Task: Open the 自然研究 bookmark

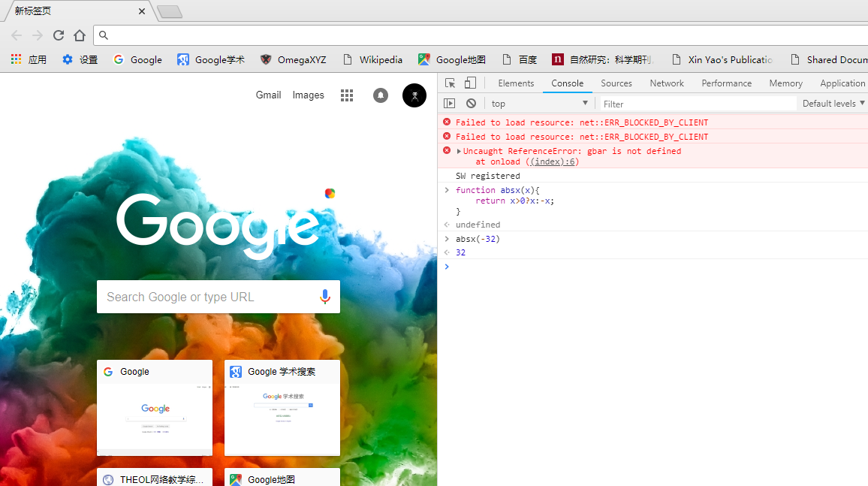Action: click(x=603, y=59)
